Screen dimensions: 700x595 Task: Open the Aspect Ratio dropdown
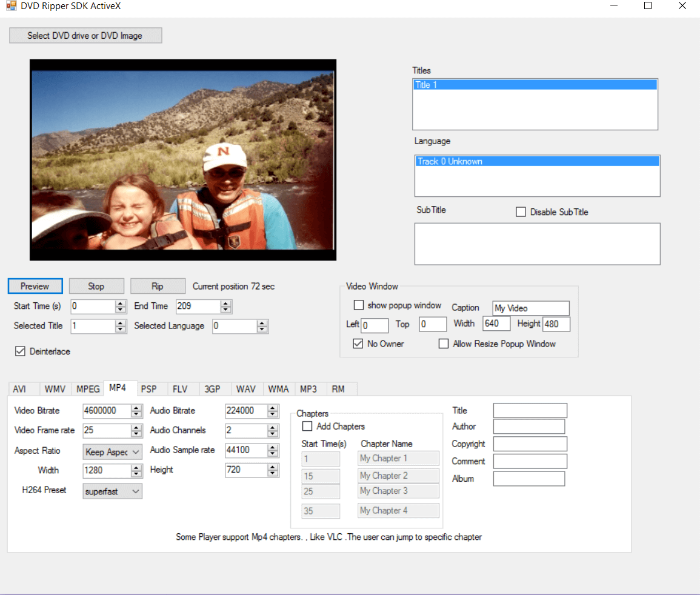click(112, 451)
